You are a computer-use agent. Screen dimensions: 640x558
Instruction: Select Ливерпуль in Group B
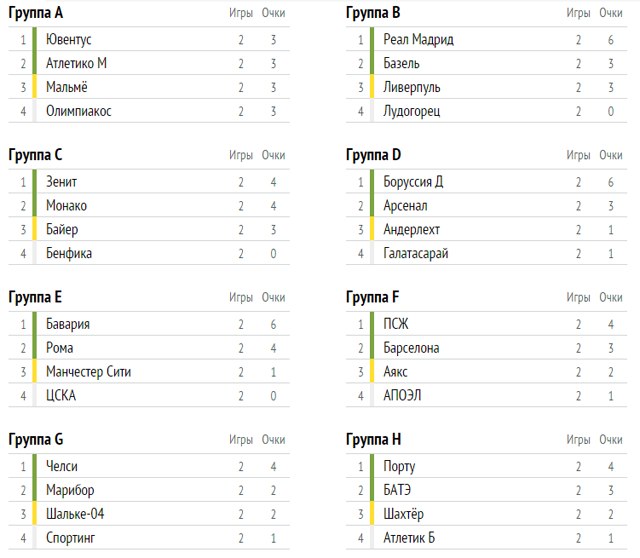(411, 87)
